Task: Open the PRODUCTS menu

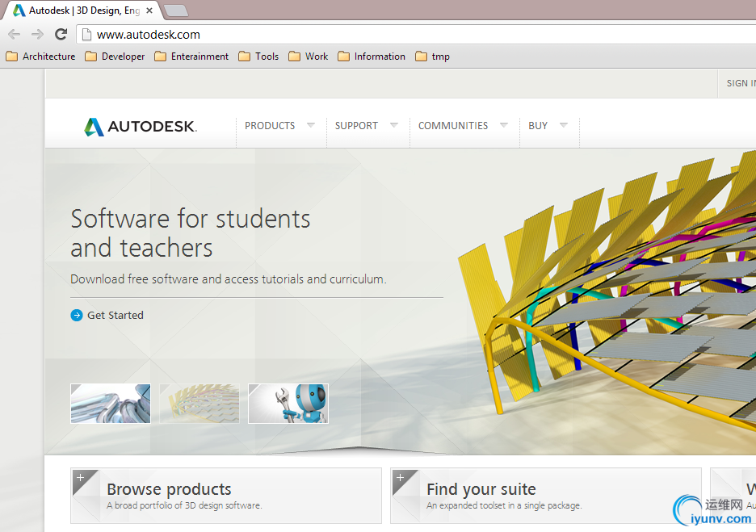Action: 270,126
